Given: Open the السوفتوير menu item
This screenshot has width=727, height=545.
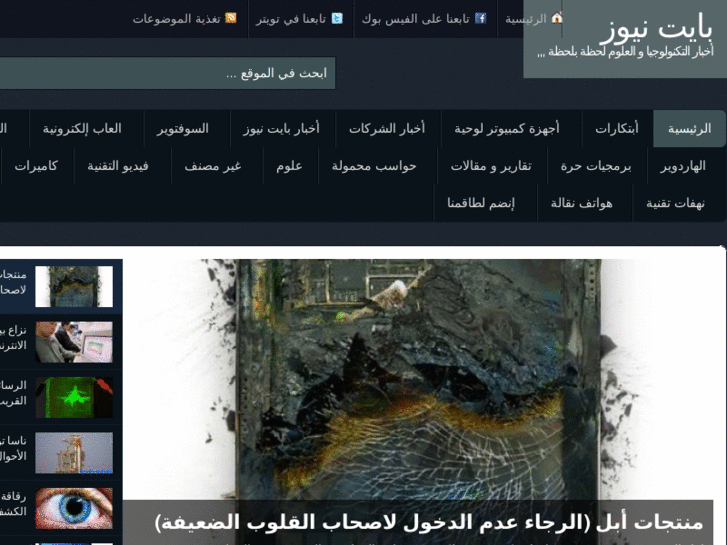Looking at the screenshot, I should [183, 128].
